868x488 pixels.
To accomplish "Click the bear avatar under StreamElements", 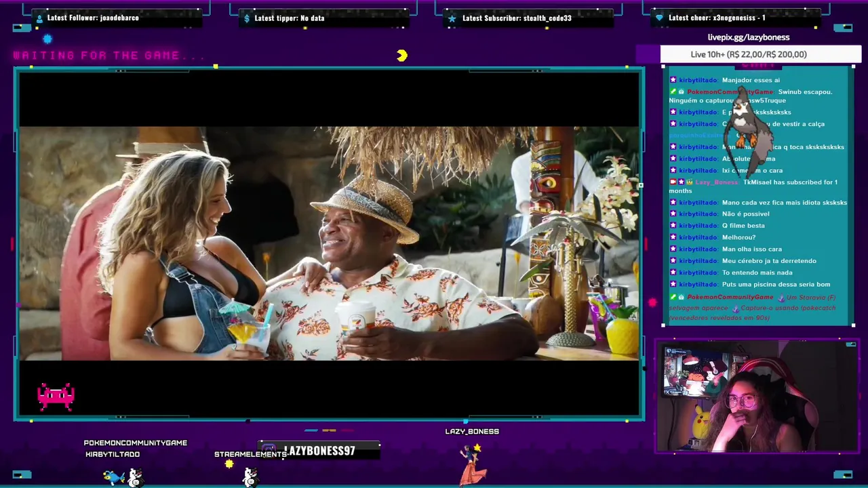I will 250,479.
